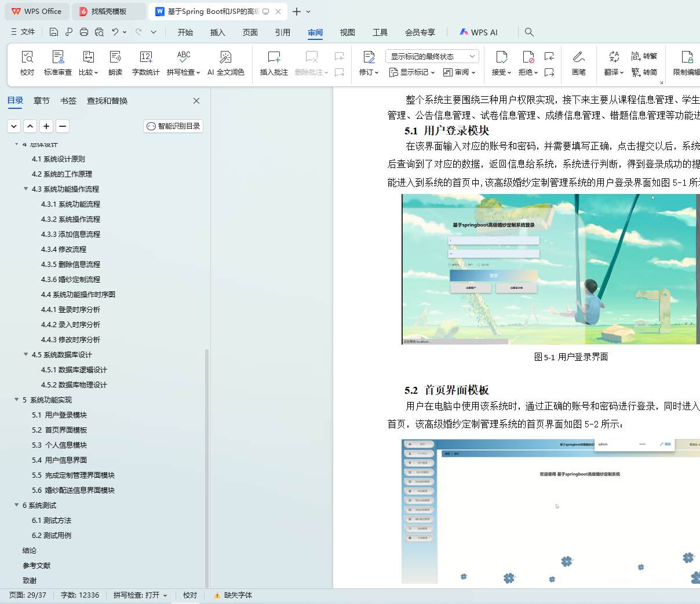The height and width of the screenshot is (604, 700).
Task: Click the 比较 compare documents icon
Action: (88, 57)
